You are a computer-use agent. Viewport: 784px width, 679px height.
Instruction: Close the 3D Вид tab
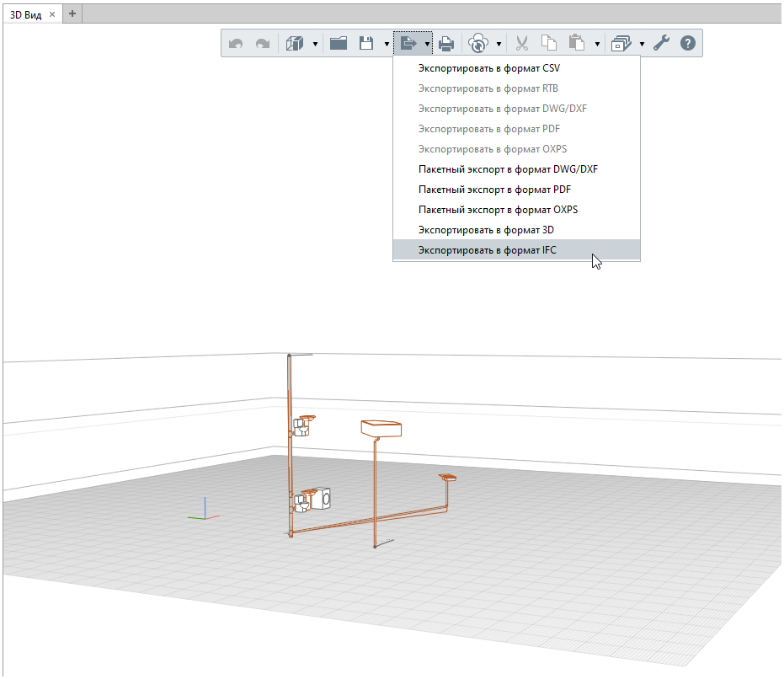point(52,14)
